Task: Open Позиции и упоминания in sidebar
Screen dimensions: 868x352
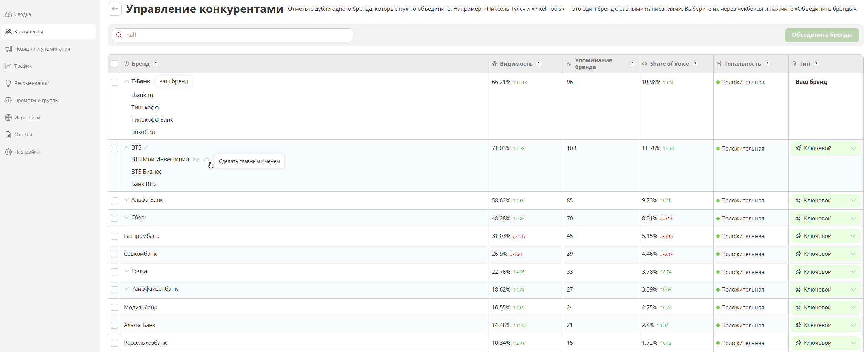Action: [42, 49]
